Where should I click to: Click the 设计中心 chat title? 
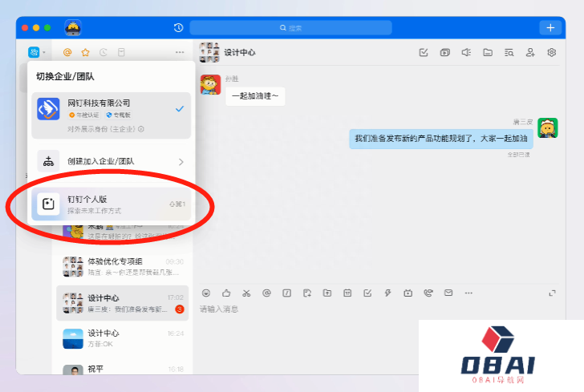(x=240, y=52)
